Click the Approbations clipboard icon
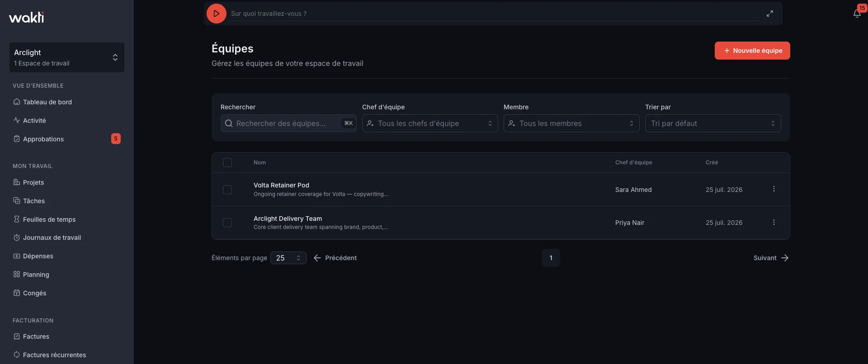Screen dimensions: 868x364 pyautogui.click(x=17, y=139)
